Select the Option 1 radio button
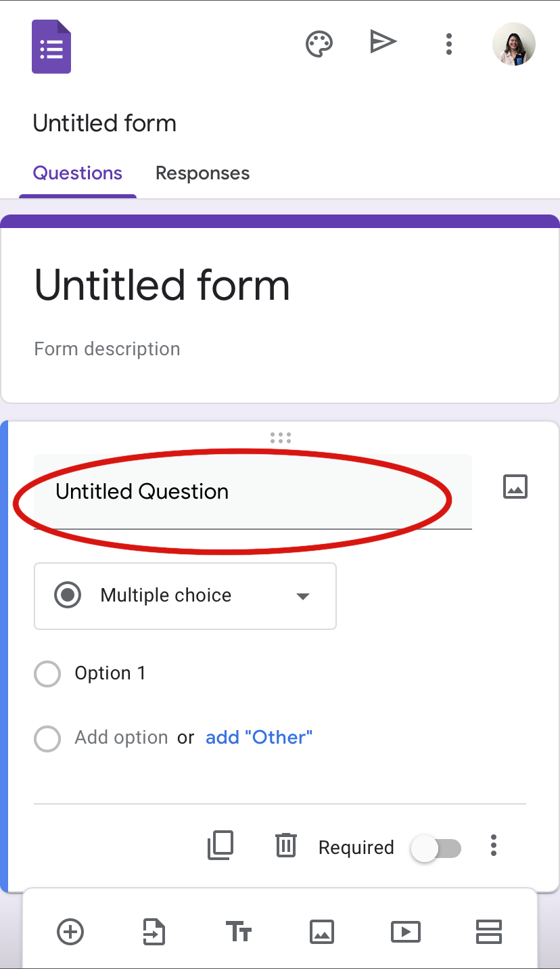Screen dimensions: 560x969 coord(47,674)
